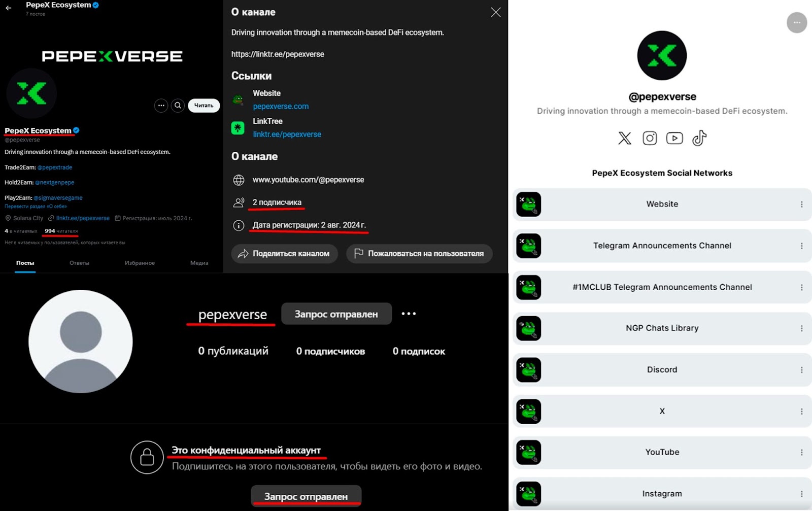Open the Linktree more options gray circle button

pos(797,22)
